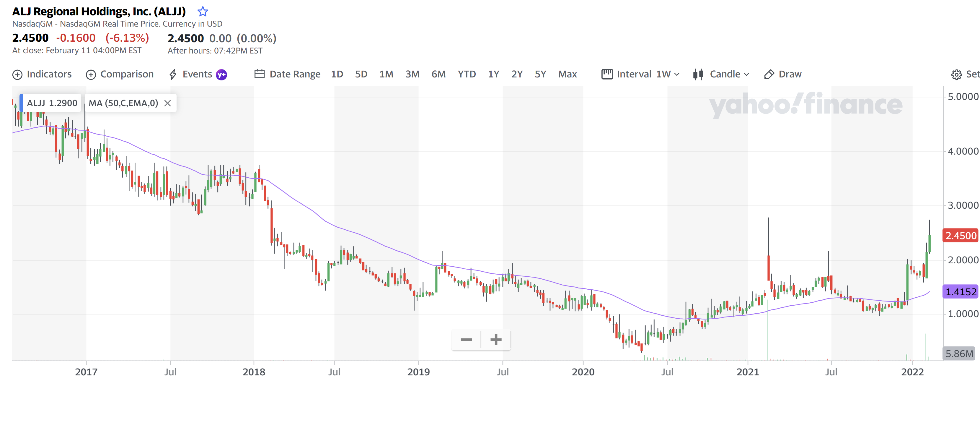
Task: Select the 2Y range
Action: point(517,74)
